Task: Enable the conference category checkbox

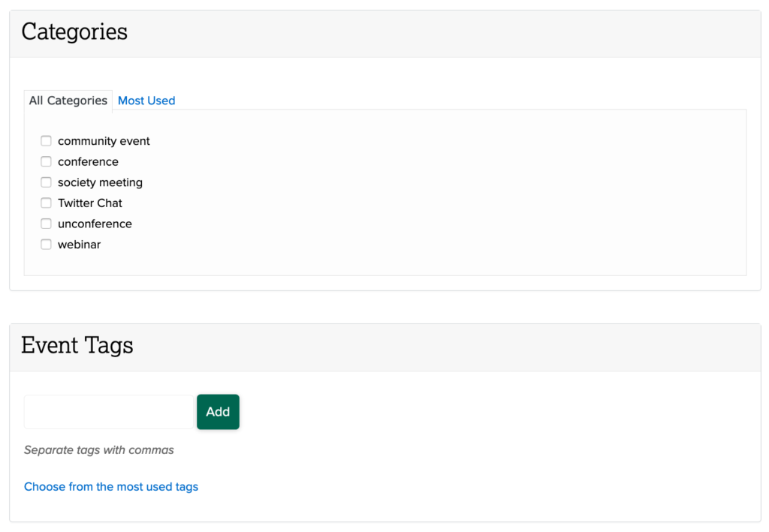Action: tap(46, 161)
